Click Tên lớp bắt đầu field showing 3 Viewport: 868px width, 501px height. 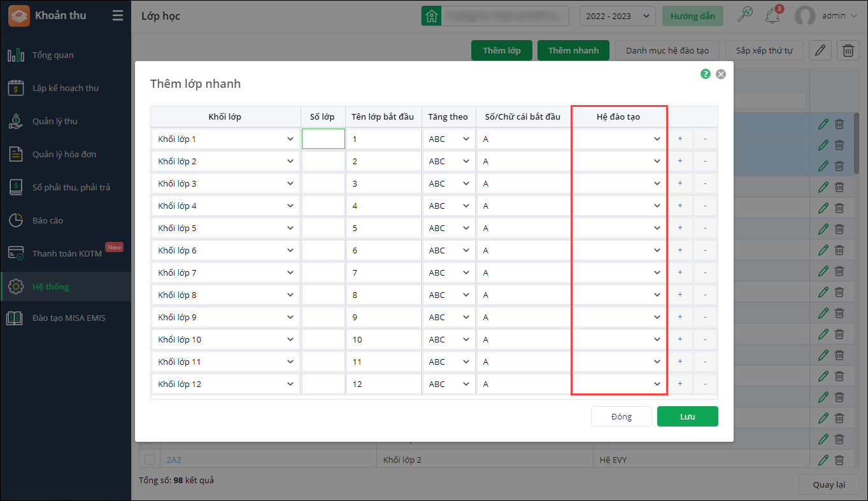(384, 183)
